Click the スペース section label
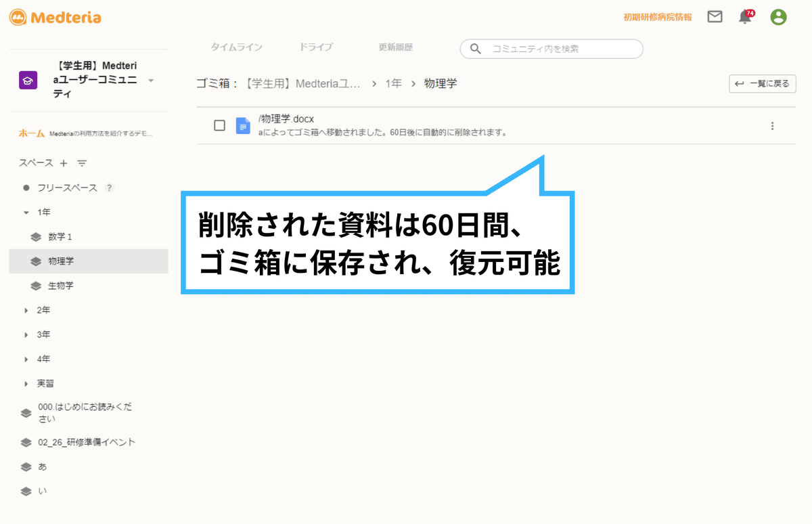Screen dimensions: 812x524 [36, 163]
